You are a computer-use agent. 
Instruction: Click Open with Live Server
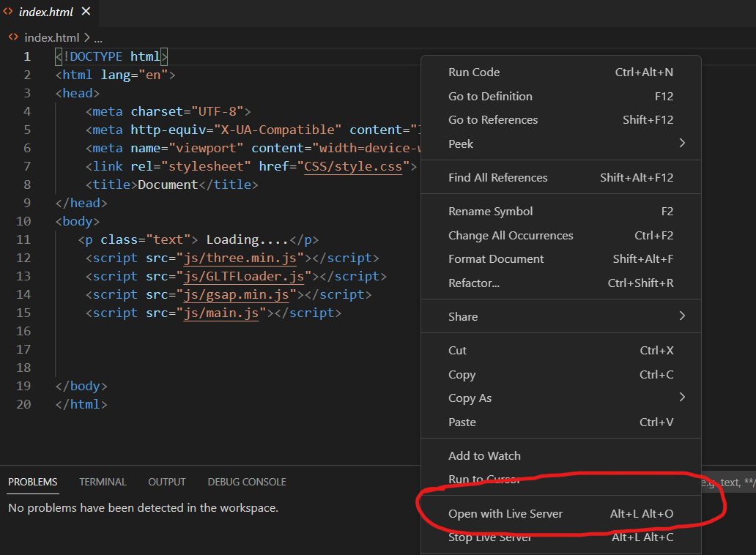pos(560,514)
